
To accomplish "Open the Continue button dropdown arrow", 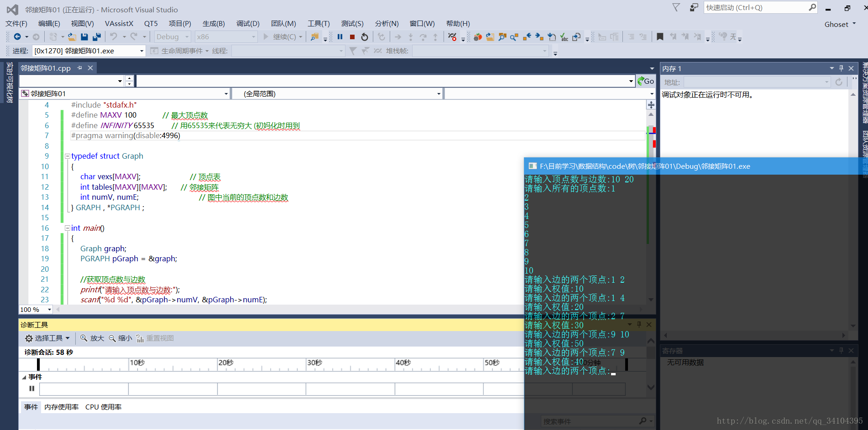I will coord(301,37).
